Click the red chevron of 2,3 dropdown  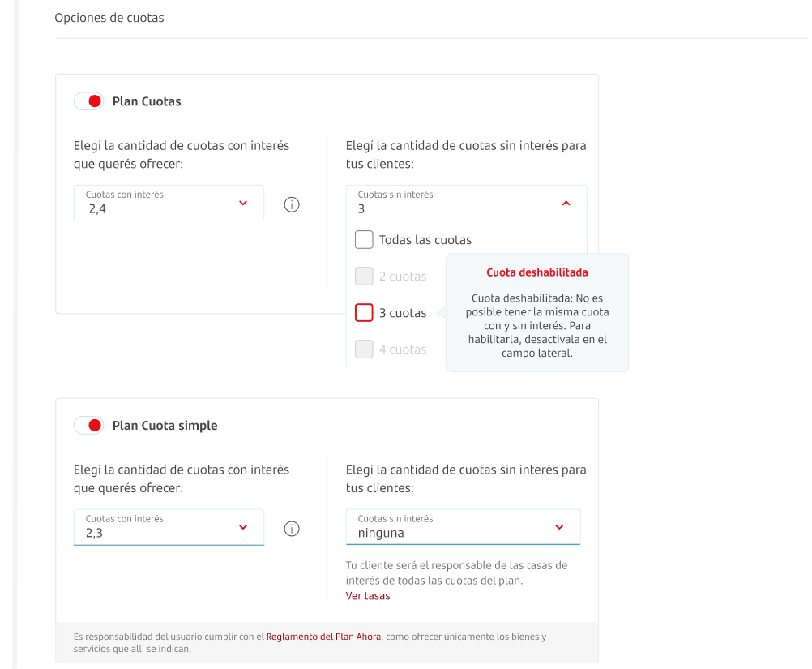243,527
